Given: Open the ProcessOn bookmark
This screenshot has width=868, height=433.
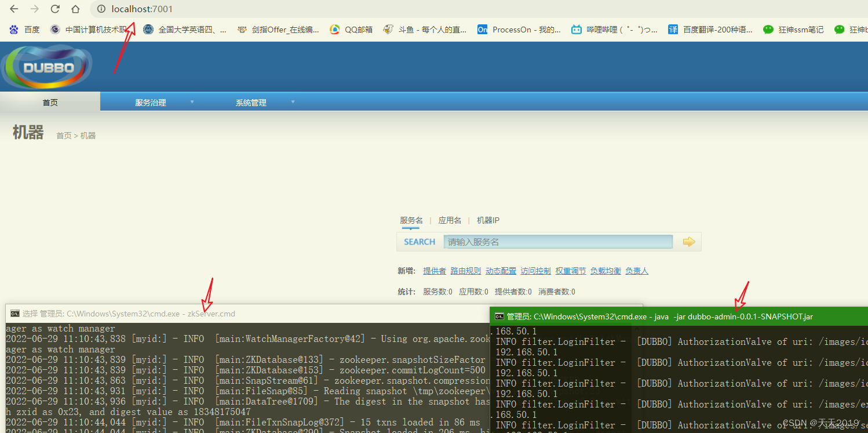Looking at the screenshot, I should [519, 30].
